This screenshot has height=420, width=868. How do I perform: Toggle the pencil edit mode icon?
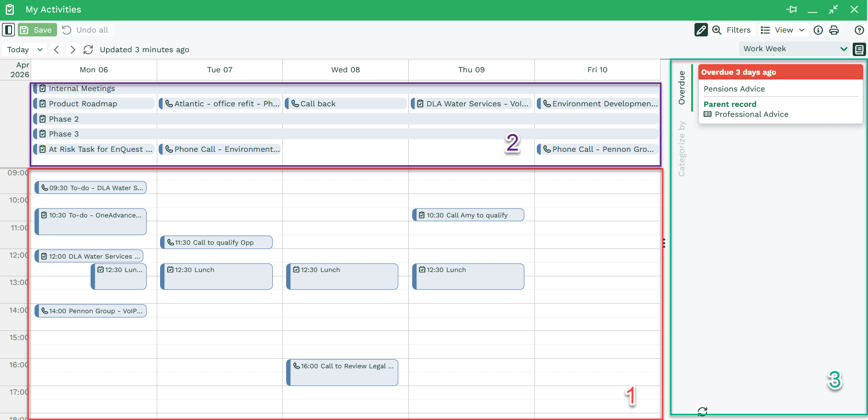click(701, 30)
